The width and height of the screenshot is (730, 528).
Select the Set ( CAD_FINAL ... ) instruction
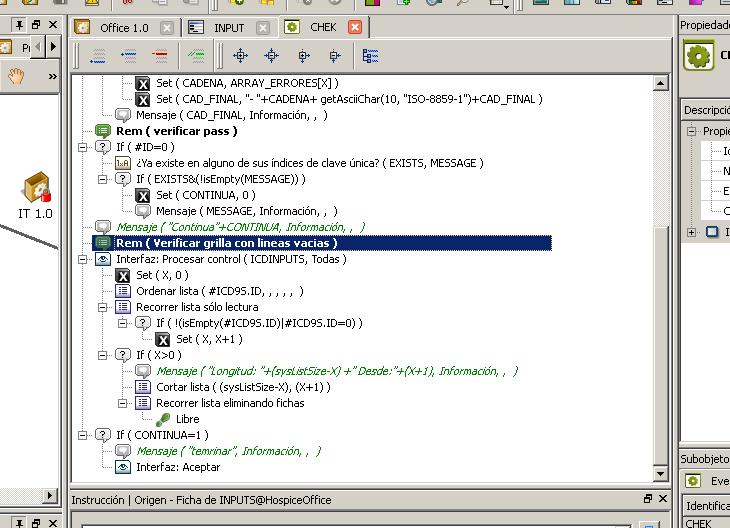pyautogui.click(x=349, y=99)
